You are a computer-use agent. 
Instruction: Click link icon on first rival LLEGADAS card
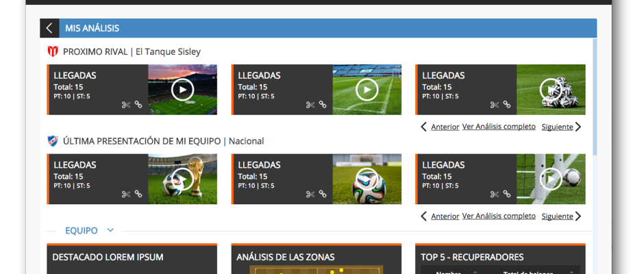point(138,104)
